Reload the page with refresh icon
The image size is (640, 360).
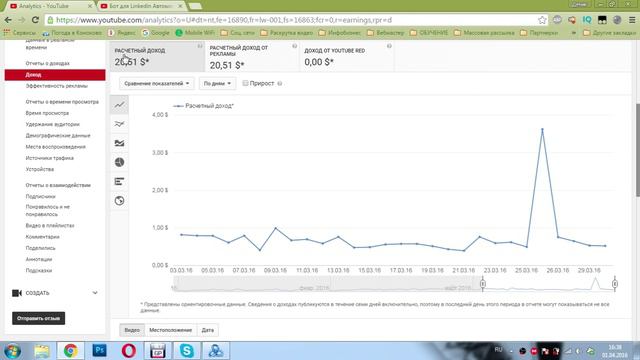[35, 20]
